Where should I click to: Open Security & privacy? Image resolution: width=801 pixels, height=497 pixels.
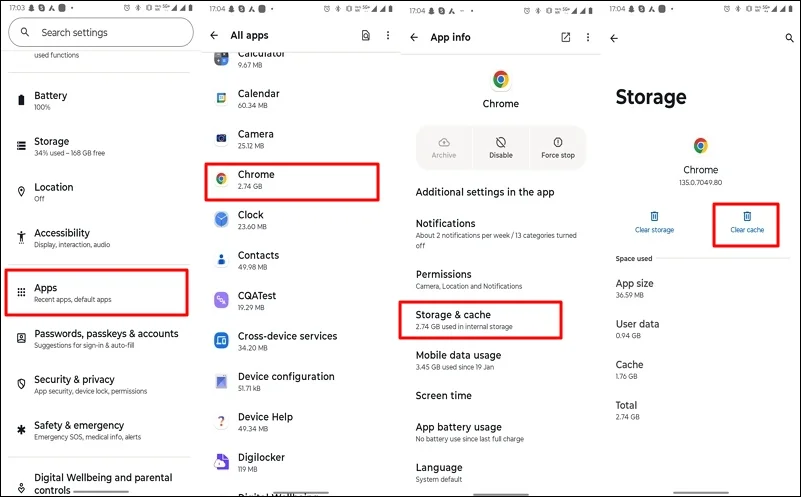coord(100,384)
